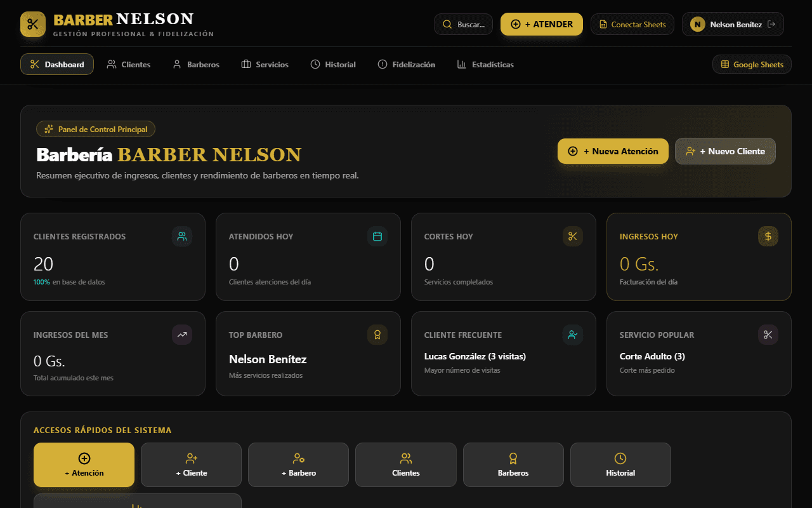Click the calendar icon in Atendidos Hoy card
812x508 pixels.
(x=377, y=236)
